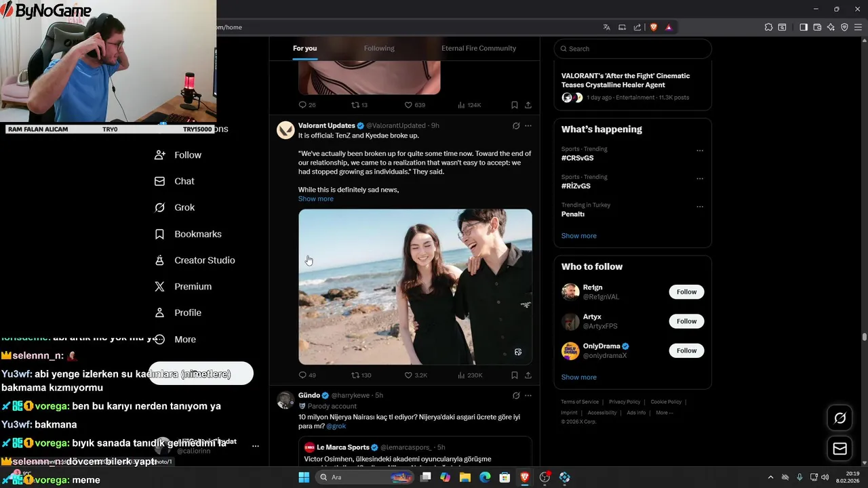This screenshot has width=868, height=488.
Task: Open the Le Marca Sports quoted post
Action: click(415, 452)
